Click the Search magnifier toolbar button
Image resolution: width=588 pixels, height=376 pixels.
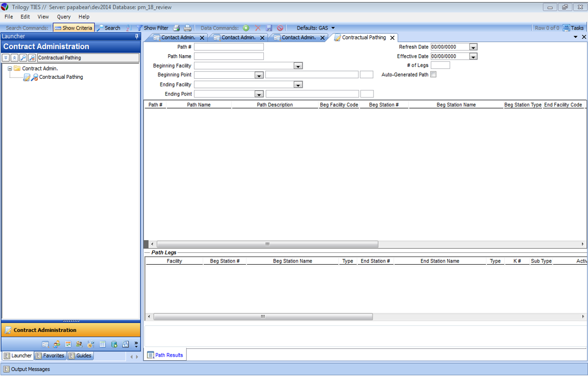point(108,28)
